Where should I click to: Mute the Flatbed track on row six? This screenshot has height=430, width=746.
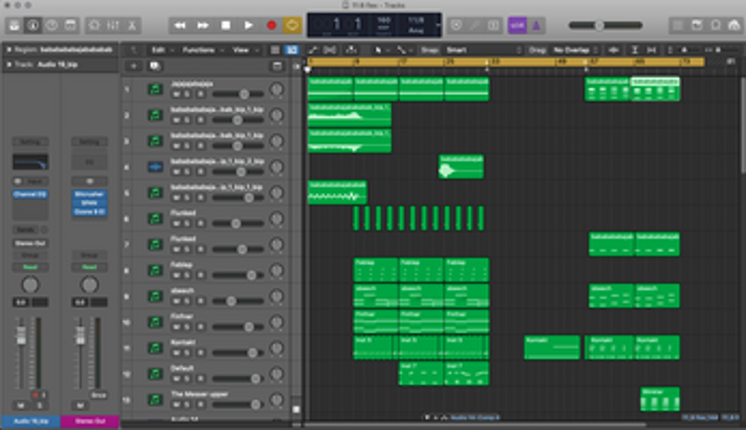tap(177, 223)
